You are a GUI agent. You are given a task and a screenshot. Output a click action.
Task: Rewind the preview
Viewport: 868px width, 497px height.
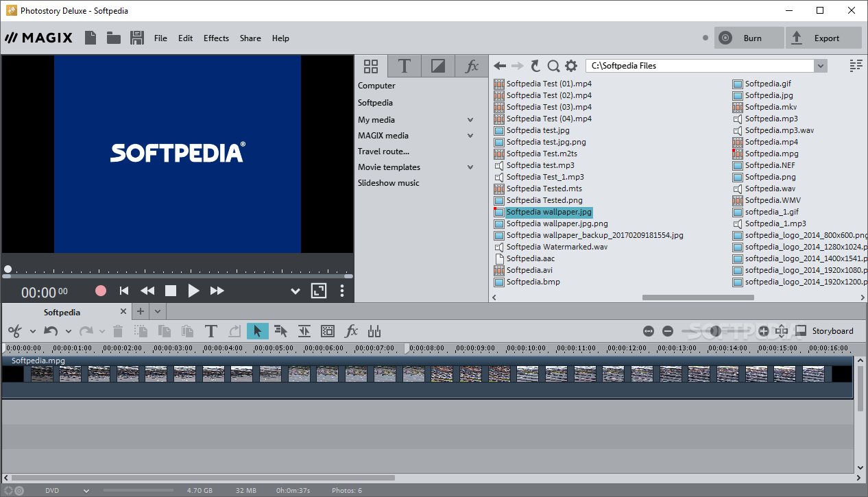(x=147, y=291)
